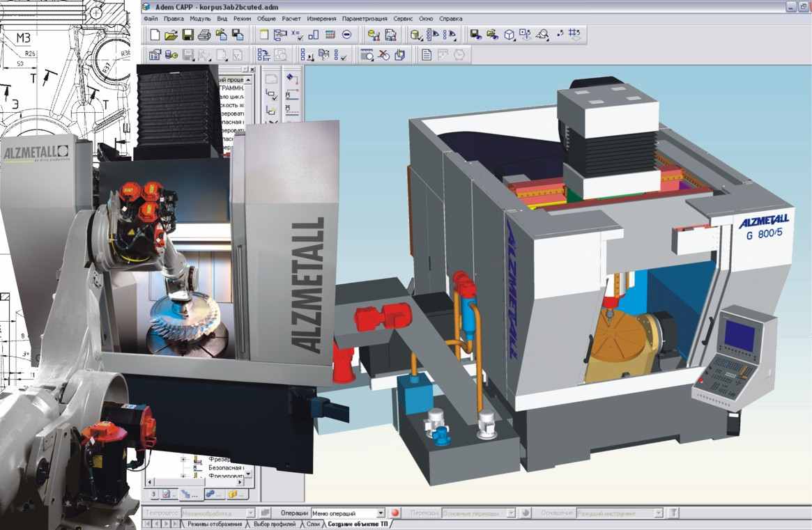Close the tree side panel with its X button

(x=252, y=70)
